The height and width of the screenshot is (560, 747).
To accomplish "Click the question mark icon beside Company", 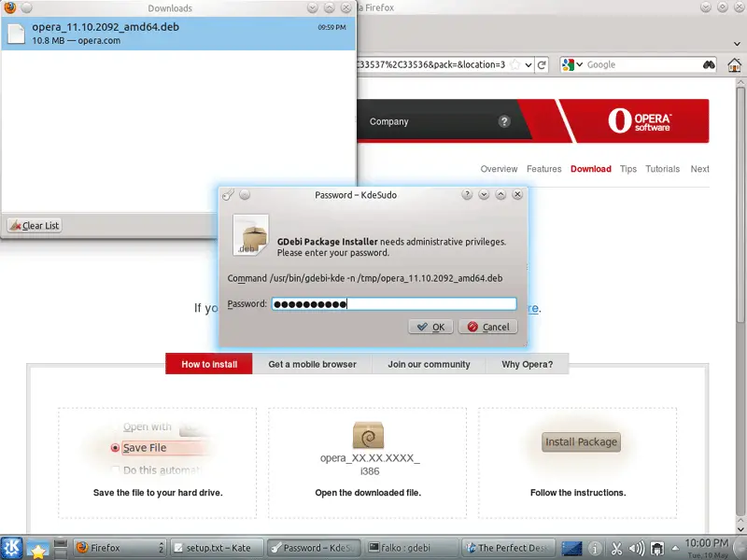I will [504, 121].
